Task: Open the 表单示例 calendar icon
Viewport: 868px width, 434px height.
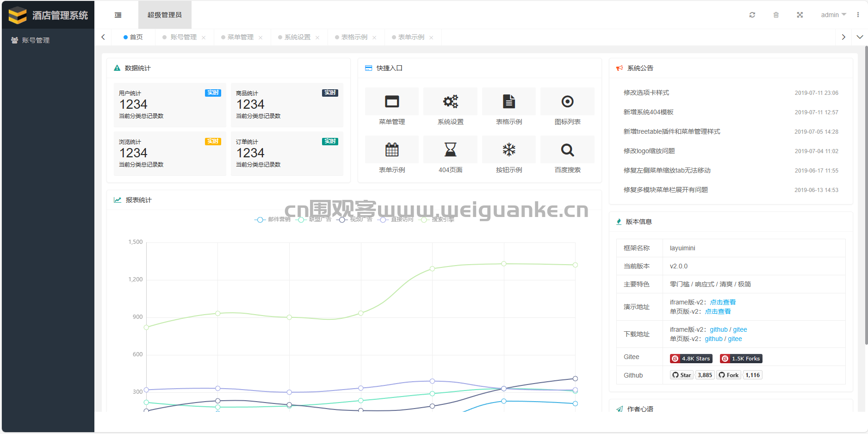Action: pos(392,149)
